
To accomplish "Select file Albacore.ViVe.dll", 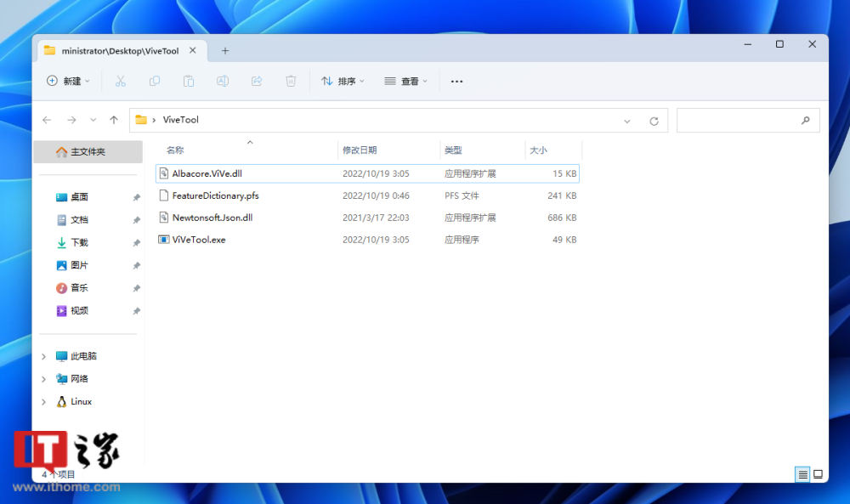I will click(x=367, y=174).
